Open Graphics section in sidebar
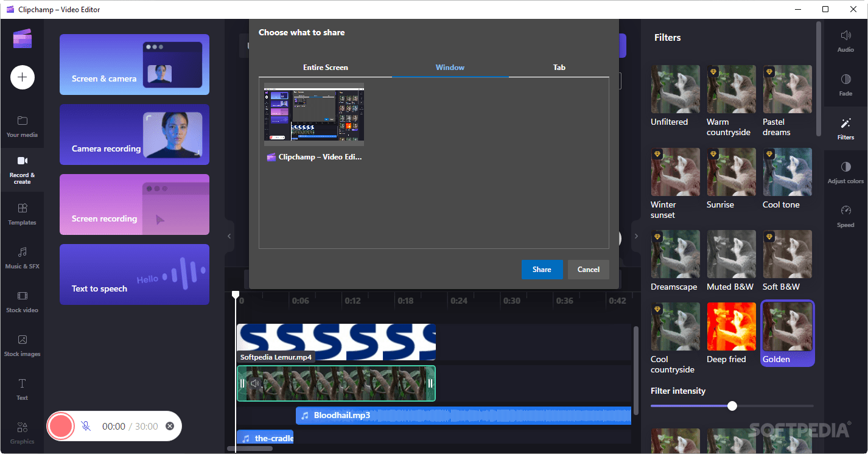 [x=22, y=433]
